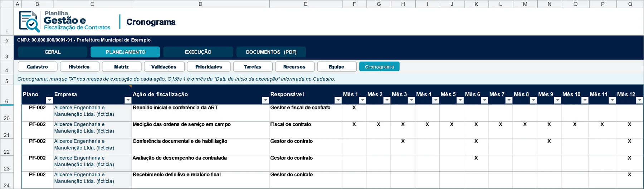
Task: Select cell 'Medição das ordens de serviço em campo'
Action: [200, 130]
